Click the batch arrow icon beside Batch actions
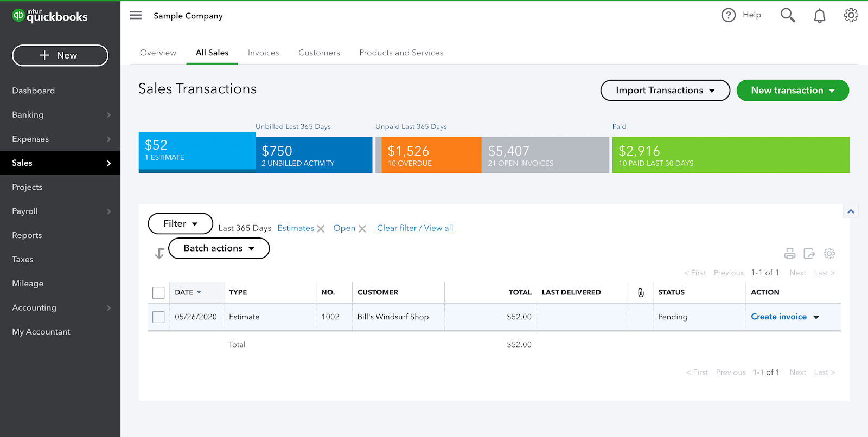The image size is (868, 437). point(159,253)
